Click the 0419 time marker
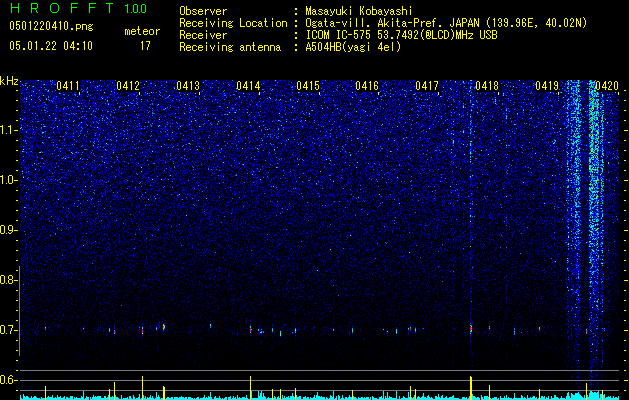The width and height of the screenshot is (629, 400). 547,86
